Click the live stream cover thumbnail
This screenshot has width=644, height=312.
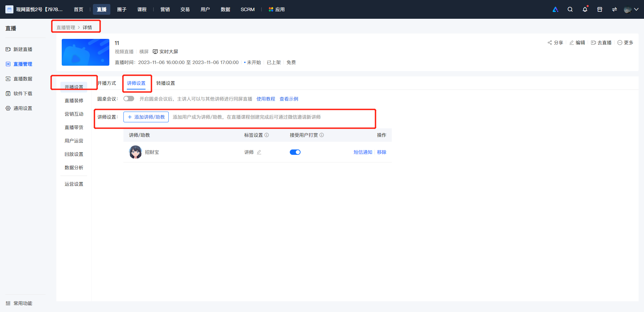click(x=86, y=52)
